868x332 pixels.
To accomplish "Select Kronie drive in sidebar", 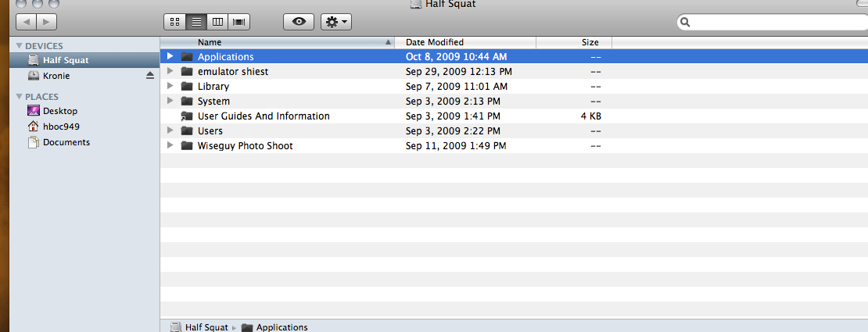I will click(84, 76).
